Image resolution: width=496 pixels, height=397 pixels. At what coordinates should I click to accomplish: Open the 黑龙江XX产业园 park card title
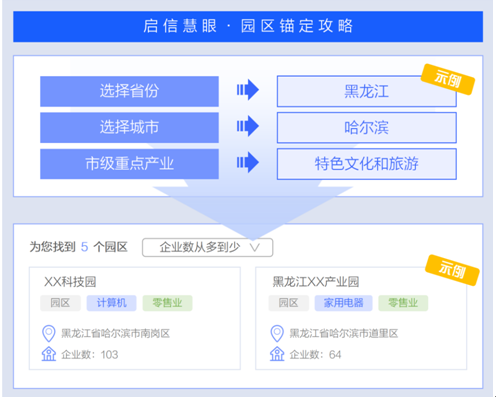pyautogui.click(x=316, y=282)
